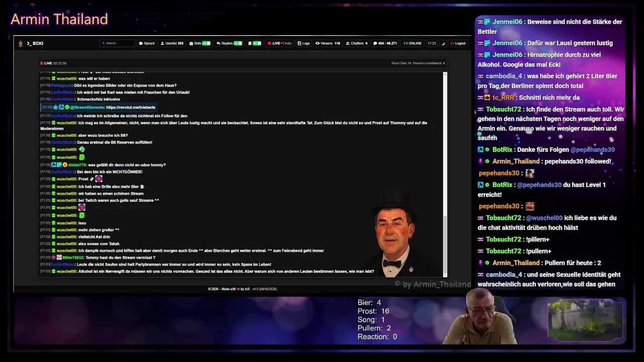Click the "Pullern: 2" counter overlay
Screen dimensions: 644x362
pyautogui.click(x=374, y=328)
